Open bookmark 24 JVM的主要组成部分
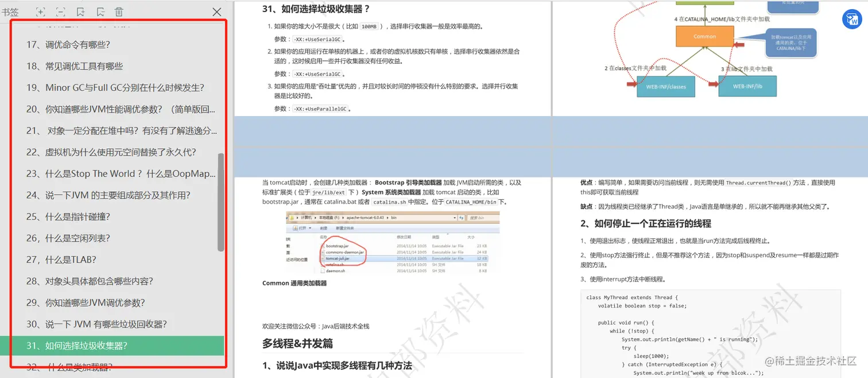The image size is (868, 378). (x=108, y=195)
